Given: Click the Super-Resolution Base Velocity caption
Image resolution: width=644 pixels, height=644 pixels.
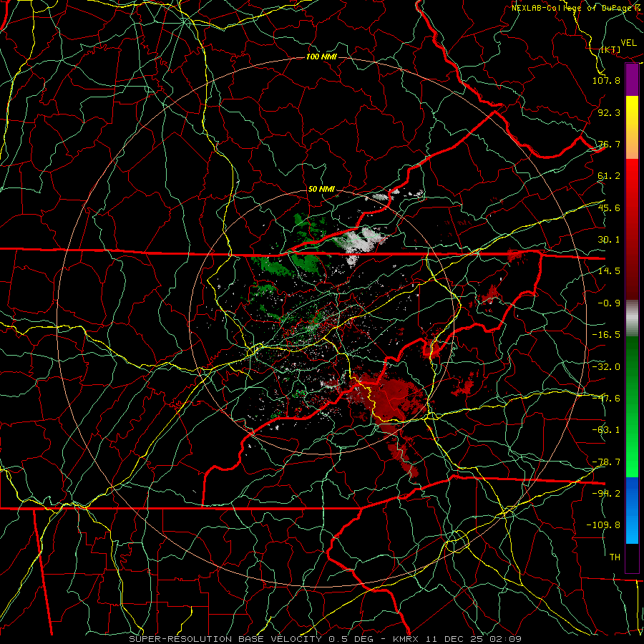Looking at the screenshot, I should [326, 639].
